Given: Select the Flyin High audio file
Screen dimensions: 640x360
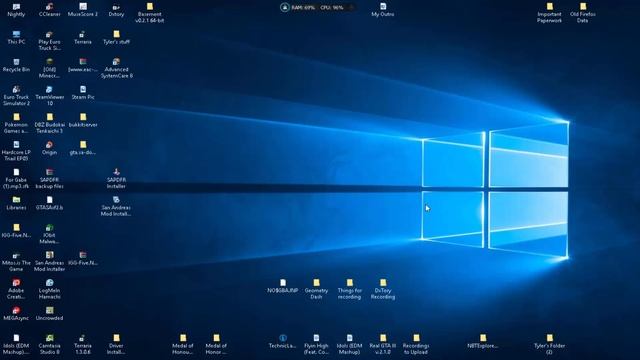Looking at the screenshot, I should 316,344.
